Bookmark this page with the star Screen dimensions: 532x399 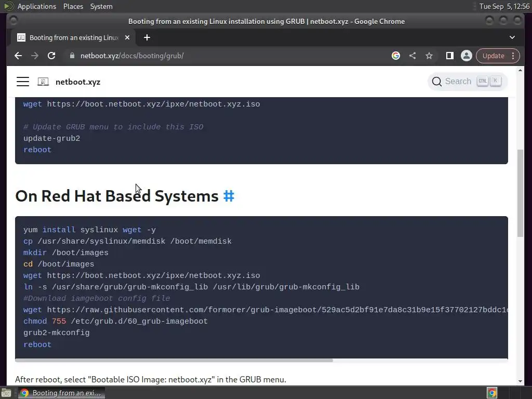point(429,56)
